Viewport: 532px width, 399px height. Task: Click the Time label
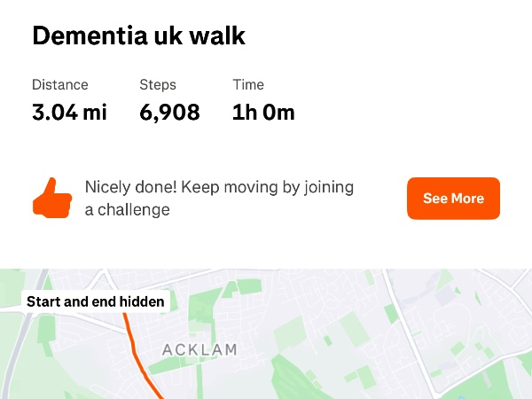[248, 85]
